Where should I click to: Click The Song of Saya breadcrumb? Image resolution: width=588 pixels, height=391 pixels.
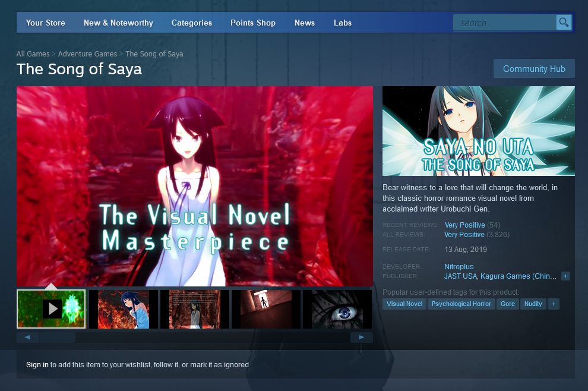coord(154,53)
